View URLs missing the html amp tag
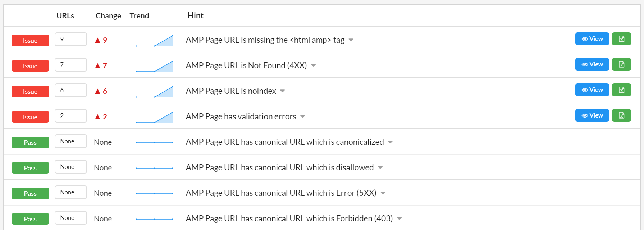Image resolution: width=644 pixels, height=230 pixels. tap(592, 39)
